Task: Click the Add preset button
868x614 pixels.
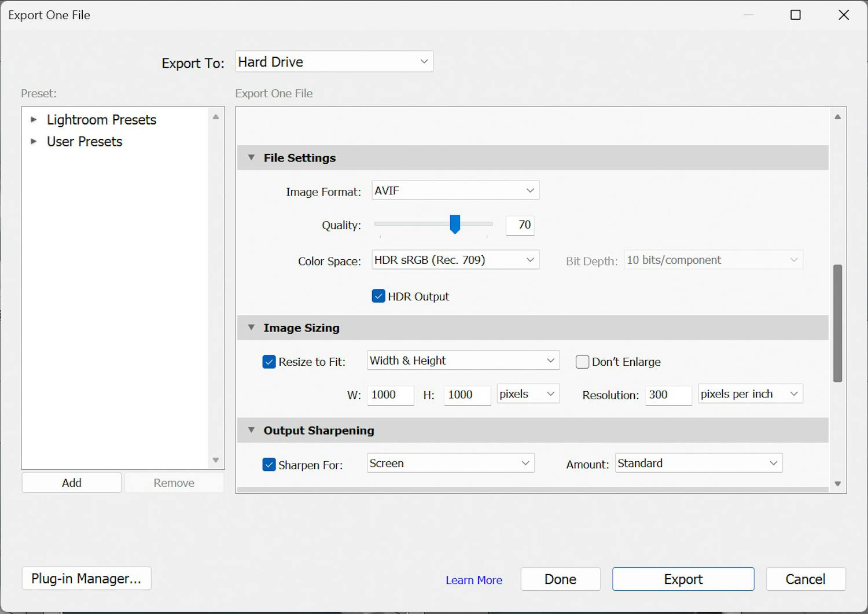Action: [71, 482]
